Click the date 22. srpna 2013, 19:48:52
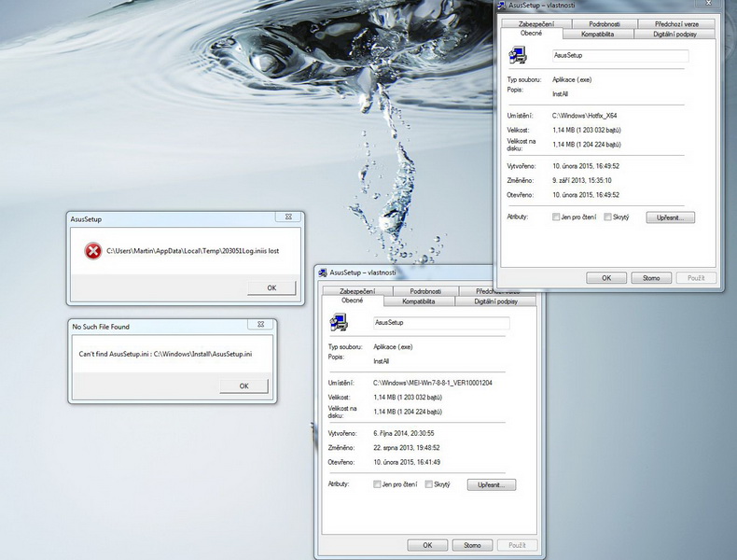 click(407, 448)
